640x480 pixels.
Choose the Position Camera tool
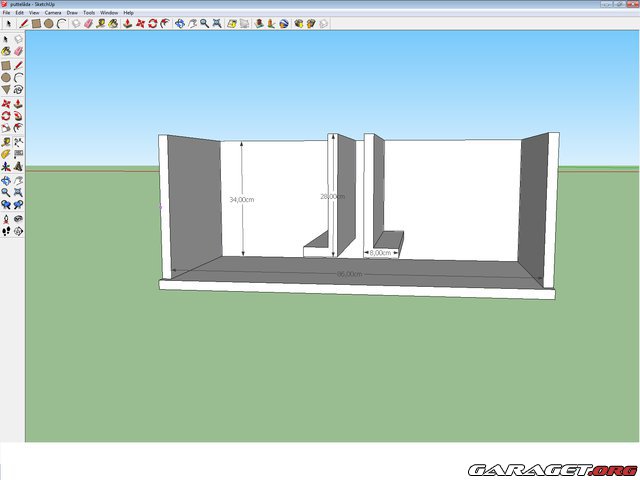tap(6, 218)
